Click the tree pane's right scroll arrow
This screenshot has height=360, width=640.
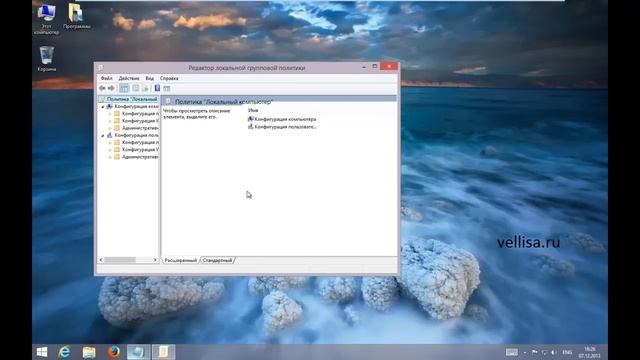coord(155,260)
